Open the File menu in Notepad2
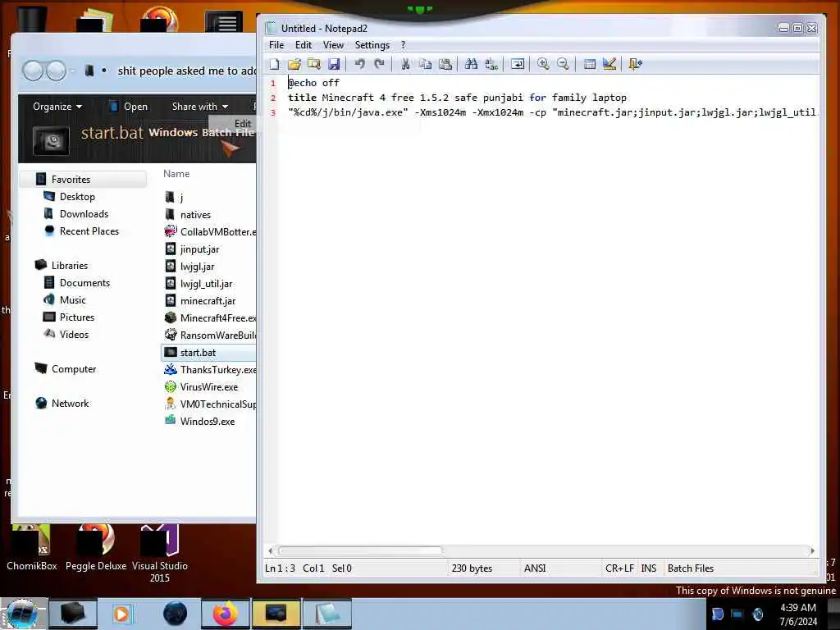 [276, 45]
